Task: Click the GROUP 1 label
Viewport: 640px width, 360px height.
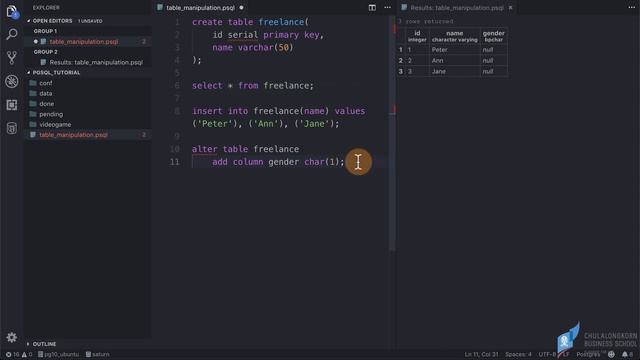Action: click(45, 31)
